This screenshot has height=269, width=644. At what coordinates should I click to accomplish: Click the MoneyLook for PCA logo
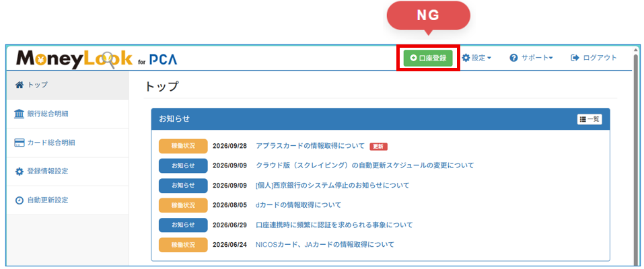click(96, 59)
